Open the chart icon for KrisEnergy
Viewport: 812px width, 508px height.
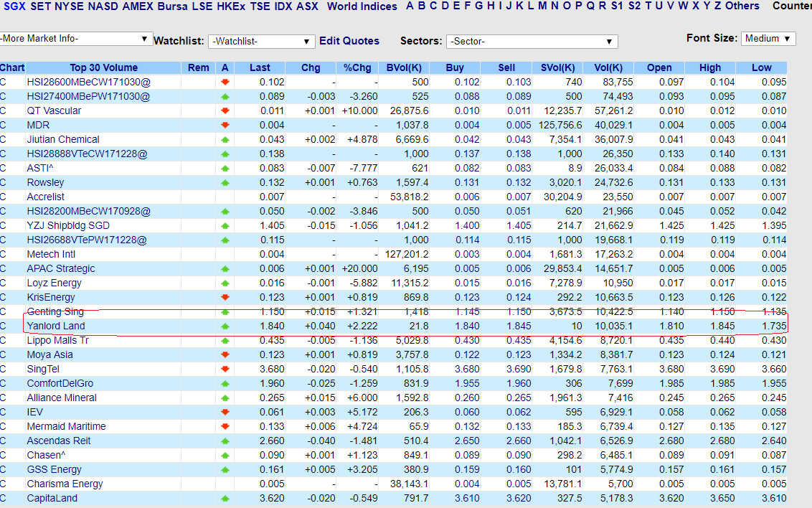tap(4, 297)
